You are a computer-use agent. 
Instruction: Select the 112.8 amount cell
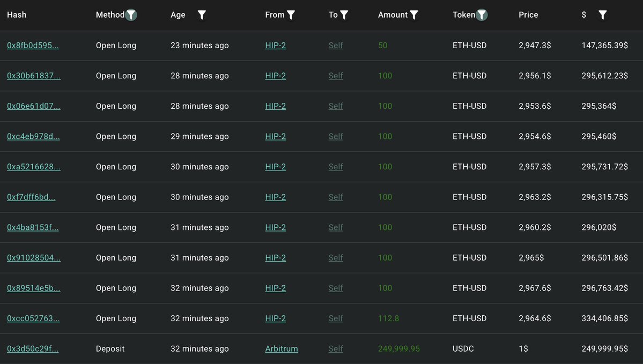click(x=388, y=318)
